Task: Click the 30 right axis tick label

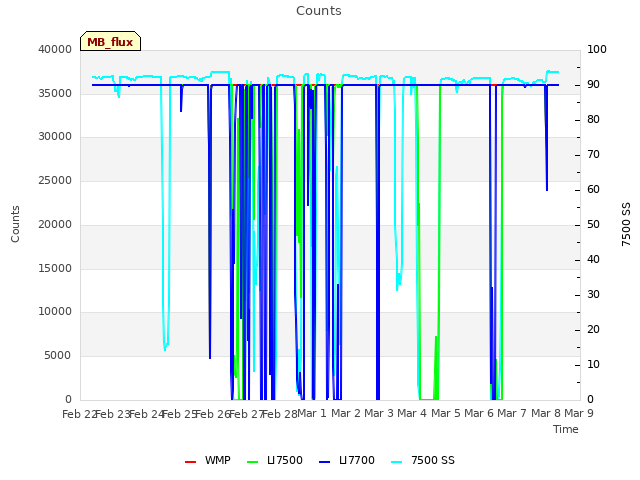Action: click(x=593, y=295)
